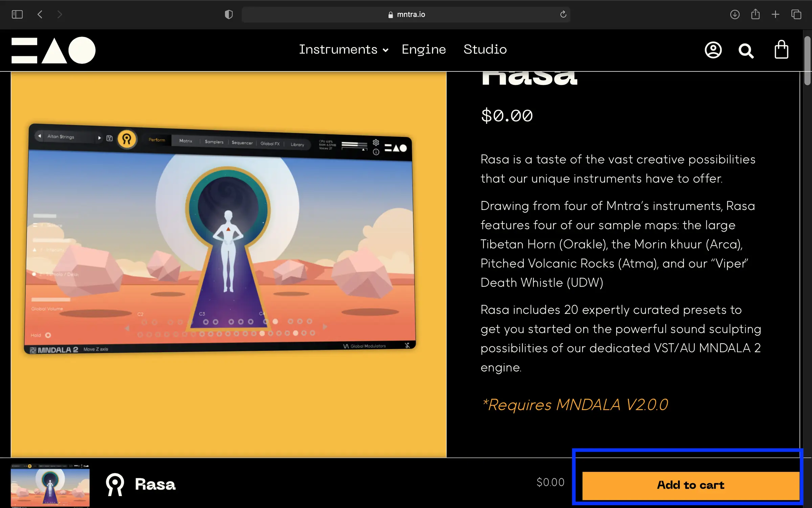Click the Rasa thumbnail in the bottom bar

pyautogui.click(x=50, y=485)
